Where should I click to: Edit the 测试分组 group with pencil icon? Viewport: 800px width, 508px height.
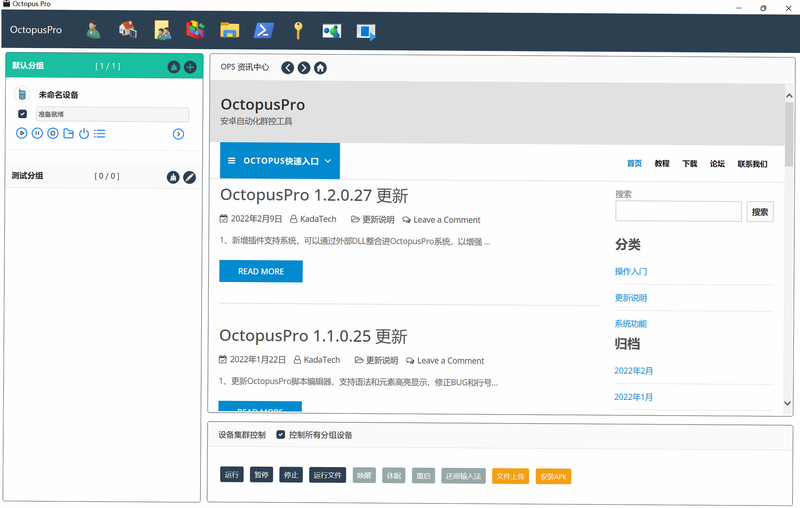(189, 177)
